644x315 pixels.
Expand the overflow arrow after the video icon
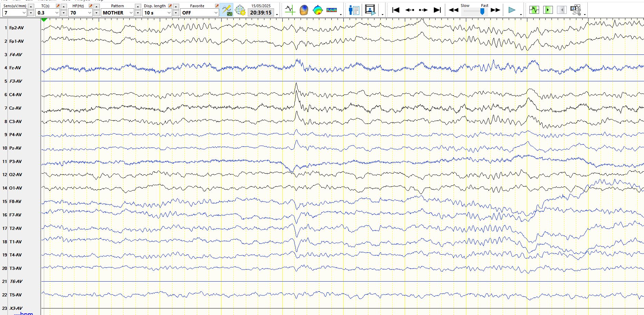click(382, 14)
